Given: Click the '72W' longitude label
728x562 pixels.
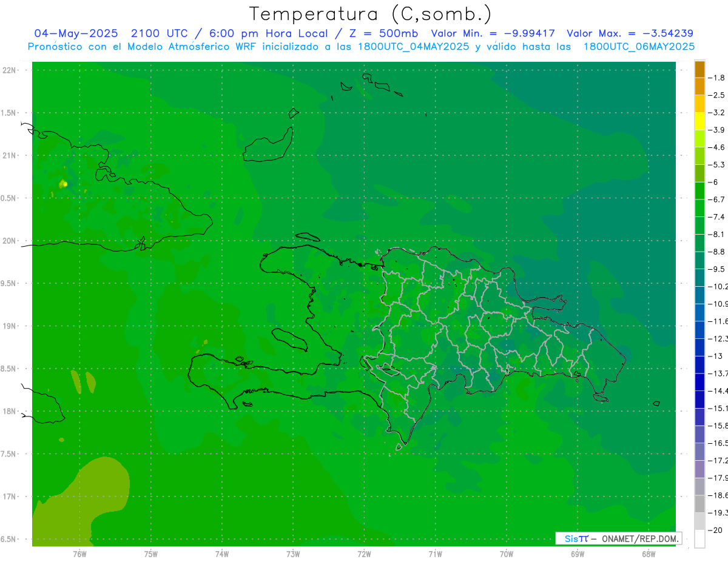Looking at the screenshot, I should point(364,554).
